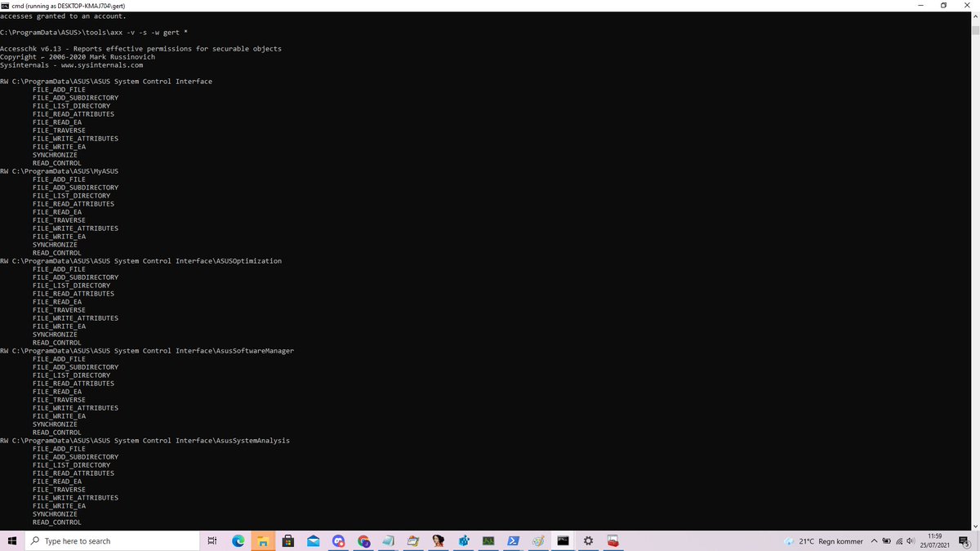The height and width of the screenshot is (551, 980).
Task: Click 'accesses granted to an account.' line
Action: click(63, 16)
